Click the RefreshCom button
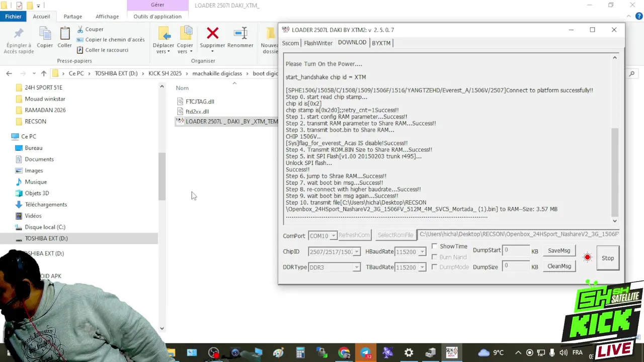644x362 pixels. pyautogui.click(x=354, y=235)
